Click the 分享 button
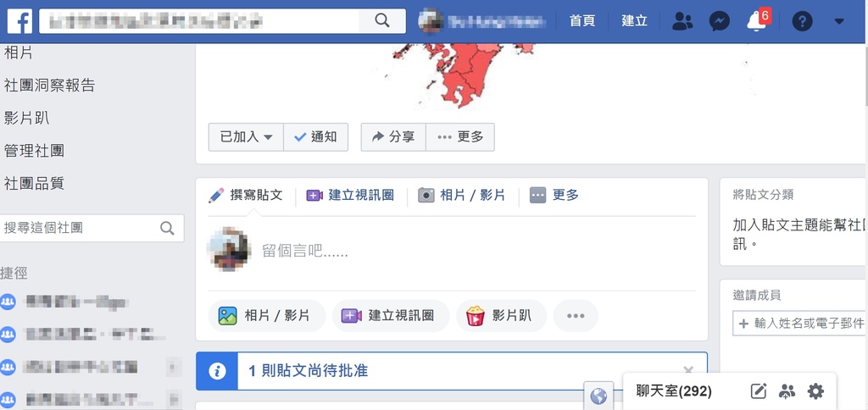The width and height of the screenshot is (868, 410). tap(393, 137)
